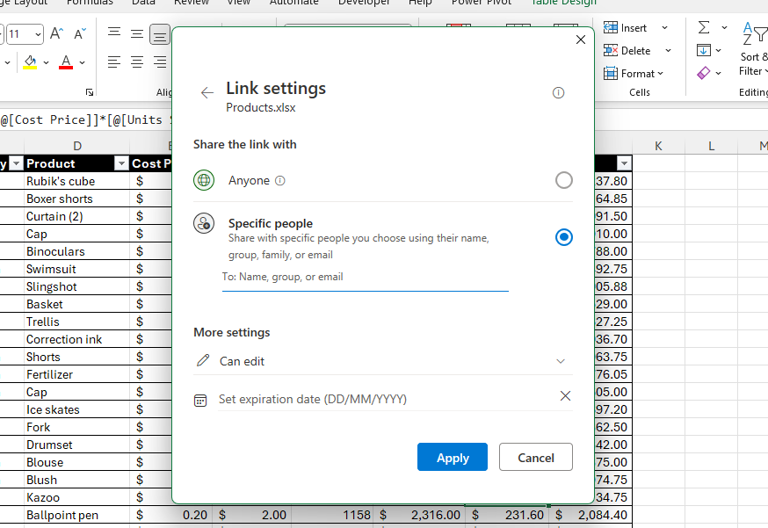Select the Anyone radio button
This screenshot has height=528, width=768.
click(564, 180)
